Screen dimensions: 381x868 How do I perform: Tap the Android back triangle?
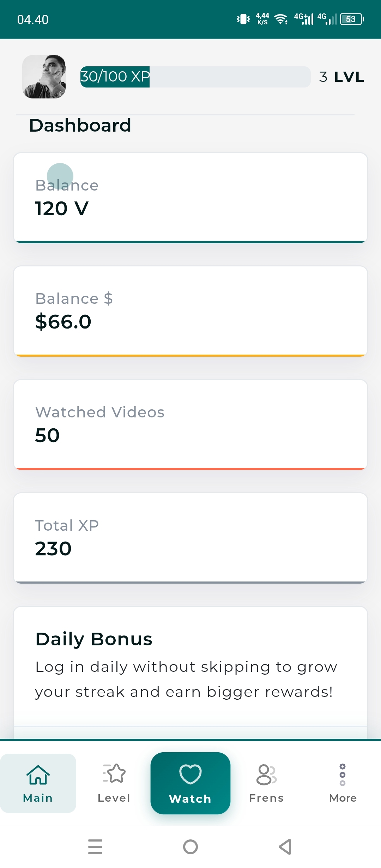click(x=285, y=847)
